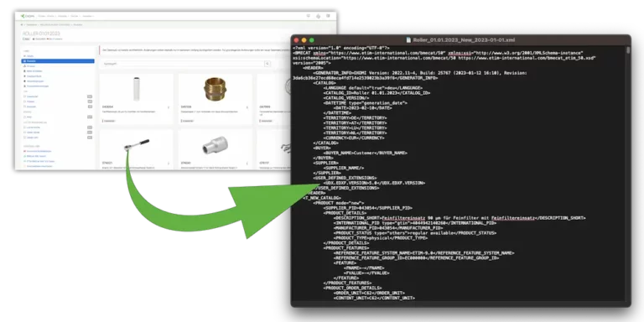Tick the checkbox in the single-item filter group
The height and width of the screenshot is (322, 644).
tap(24, 117)
